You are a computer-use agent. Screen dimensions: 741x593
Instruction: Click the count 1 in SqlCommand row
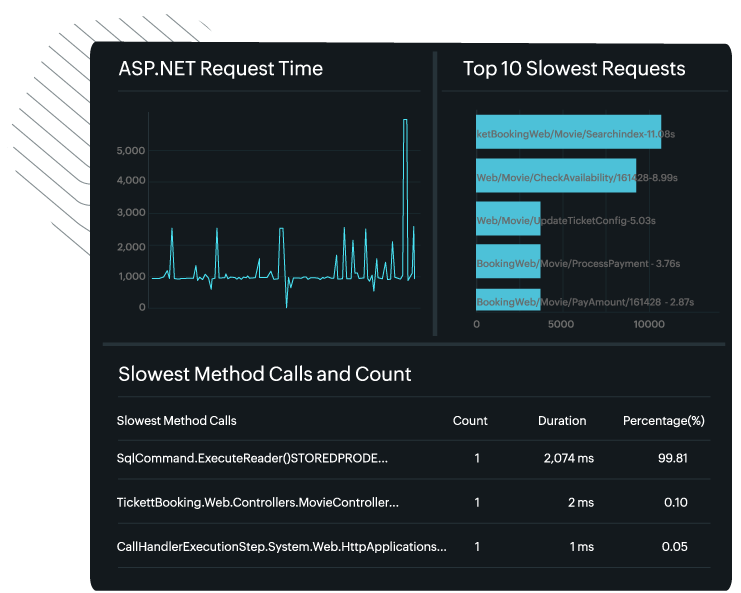(477, 458)
